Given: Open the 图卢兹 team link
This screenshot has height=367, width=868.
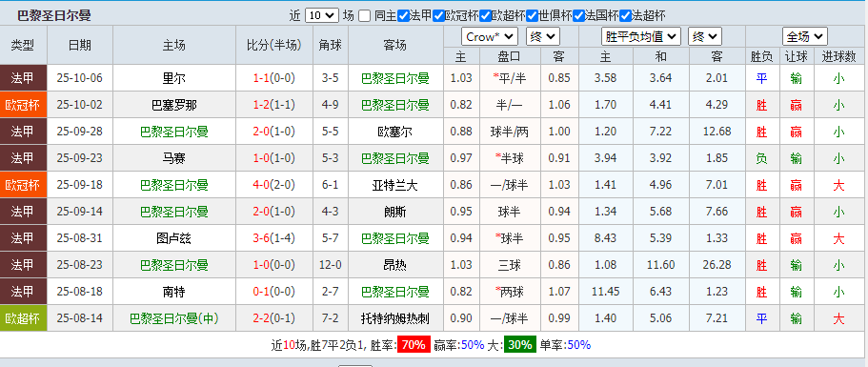Looking at the screenshot, I should click(x=174, y=238).
